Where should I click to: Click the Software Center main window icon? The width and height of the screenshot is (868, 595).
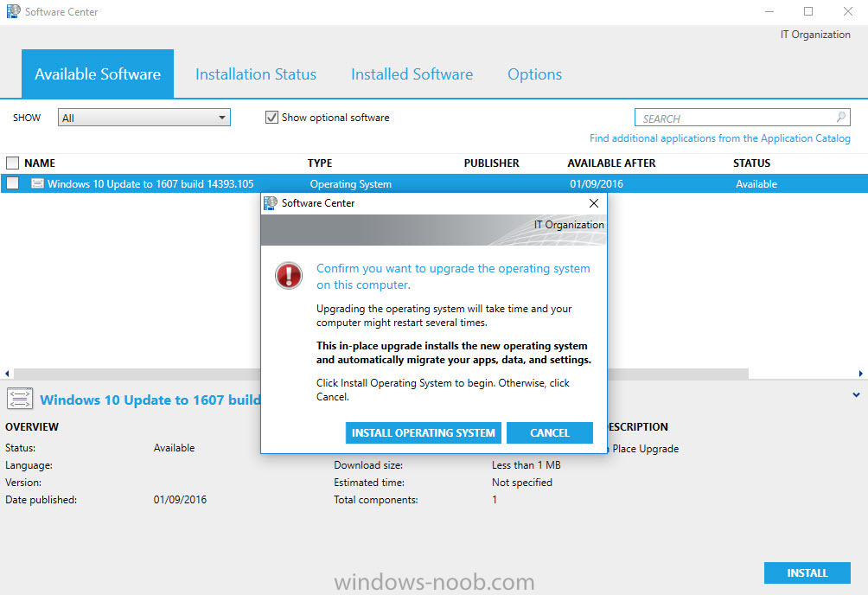coord(13,11)
